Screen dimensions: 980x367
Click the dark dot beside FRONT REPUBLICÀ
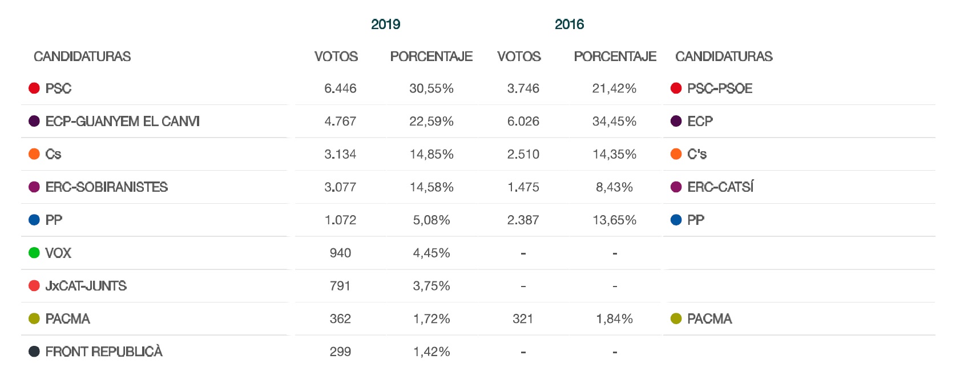point(34,352)
